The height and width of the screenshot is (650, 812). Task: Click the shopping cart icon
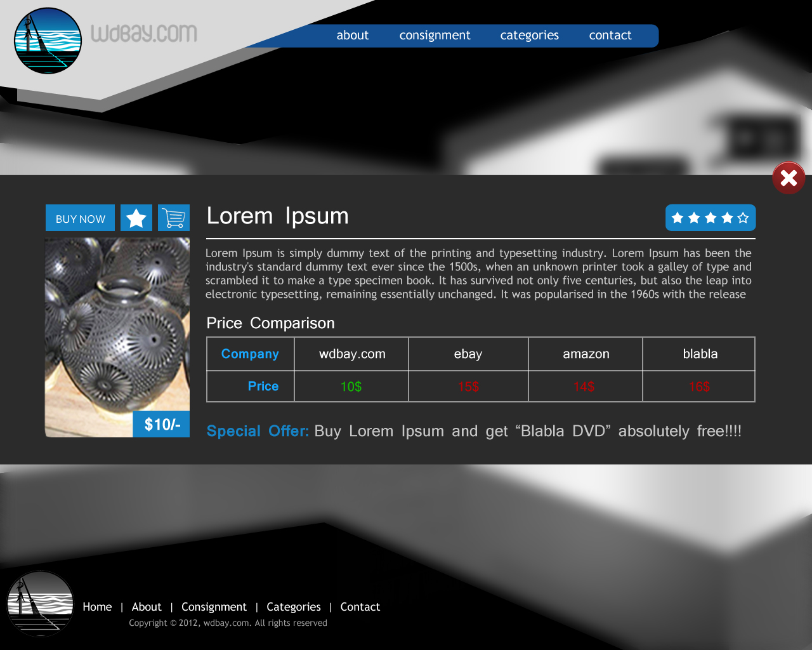coord(174,218)
